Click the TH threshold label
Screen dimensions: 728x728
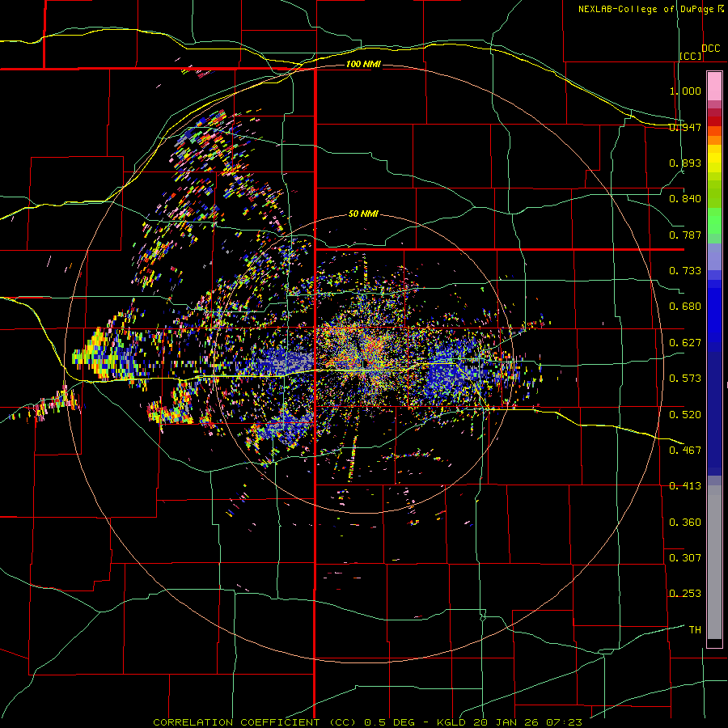[695, 630]
